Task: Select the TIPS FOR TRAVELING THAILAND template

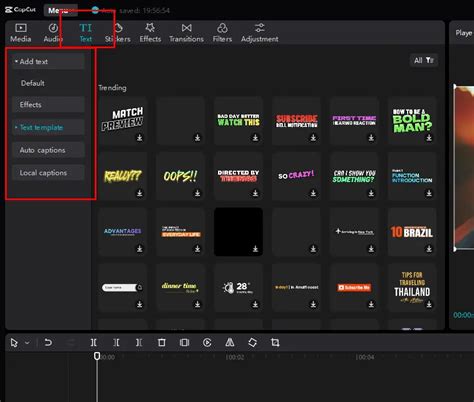Action: (x=412, y=287)
